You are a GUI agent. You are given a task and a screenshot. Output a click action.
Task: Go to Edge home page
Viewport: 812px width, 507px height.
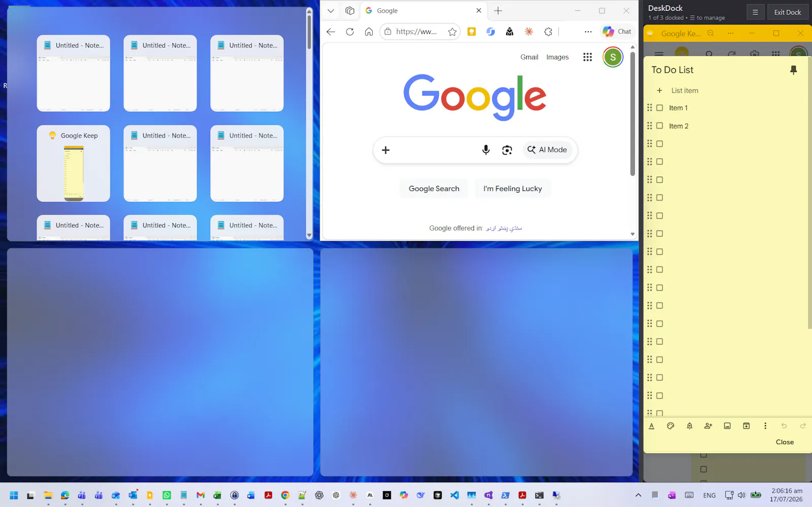(369, 31)
